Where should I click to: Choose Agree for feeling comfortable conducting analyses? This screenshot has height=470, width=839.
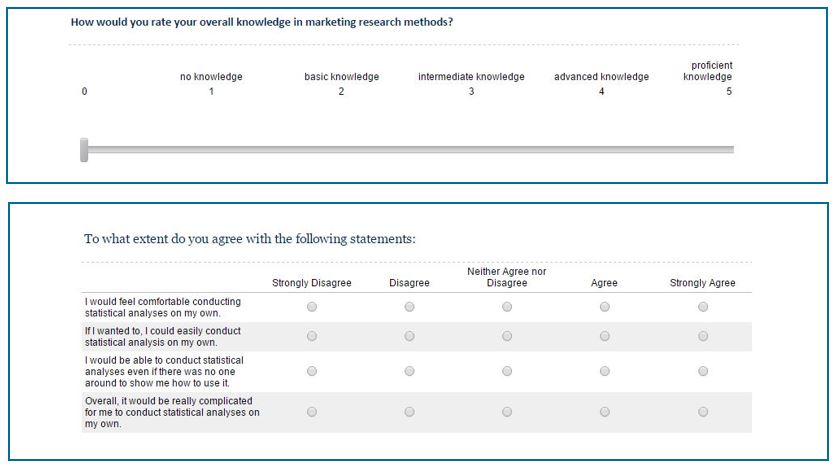604,307
